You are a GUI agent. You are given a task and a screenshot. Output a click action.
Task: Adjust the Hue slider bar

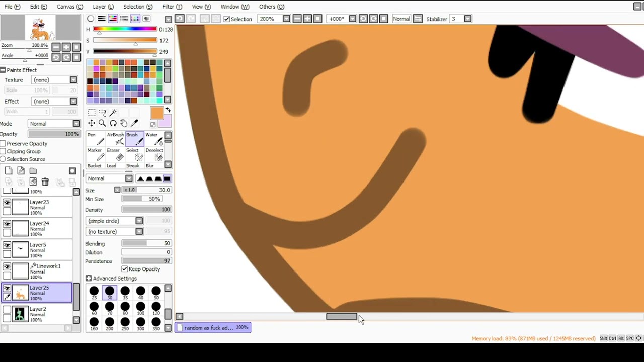coord(125,29)
